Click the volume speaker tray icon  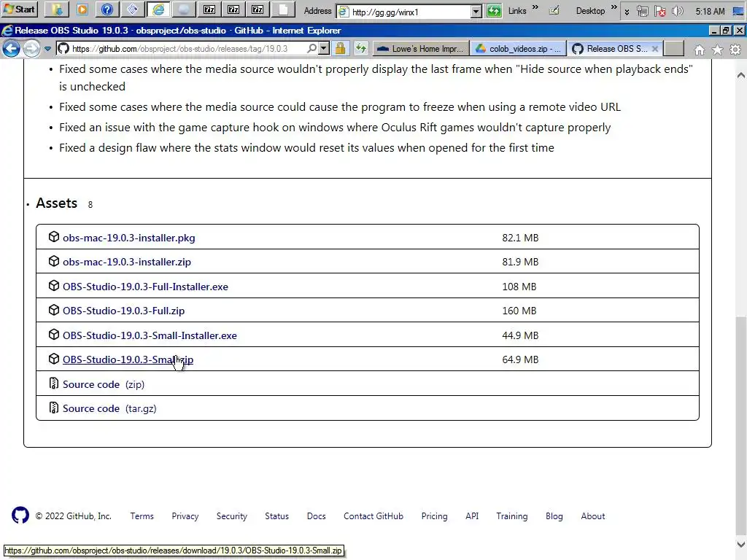point(677,11)
